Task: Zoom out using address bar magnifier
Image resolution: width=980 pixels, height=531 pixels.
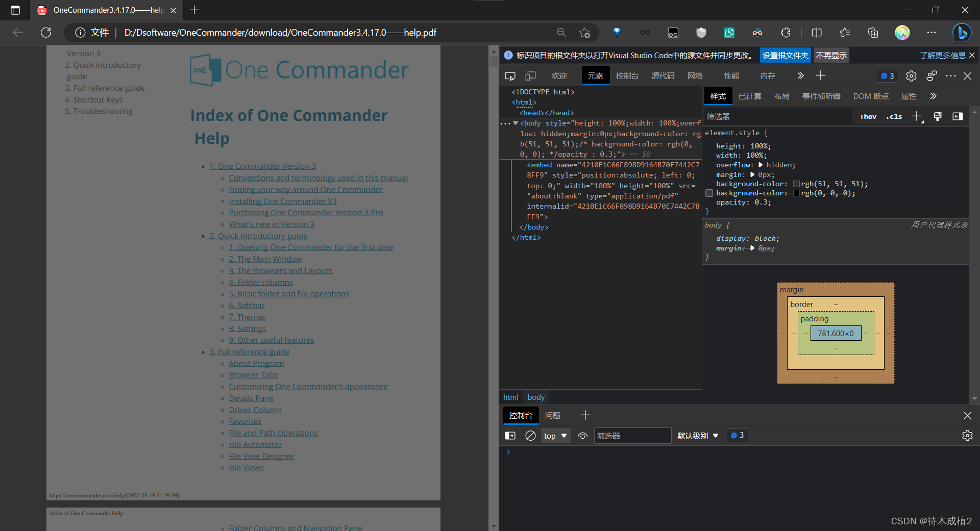Action: [561, 33]
